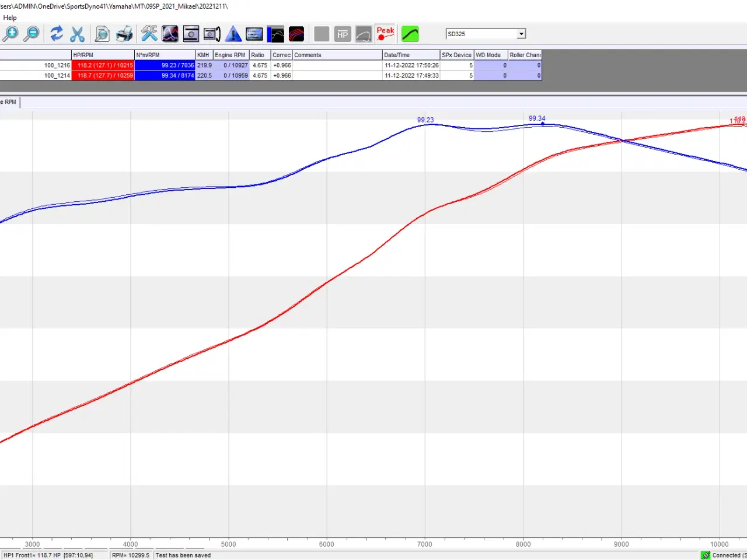Click Engine RPM cell 0 / 10959
Viewport: 747px width, 560px height.
point(231,75)
